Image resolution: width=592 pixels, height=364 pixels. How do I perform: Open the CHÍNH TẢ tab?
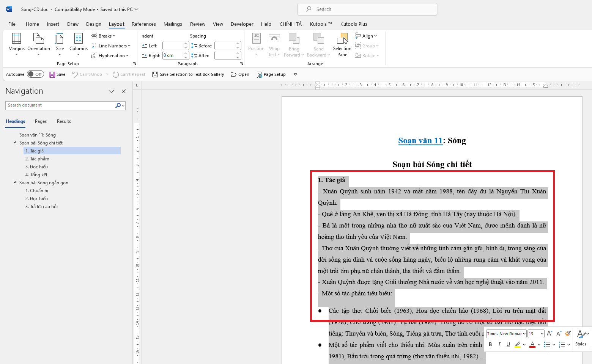point(291,24)
